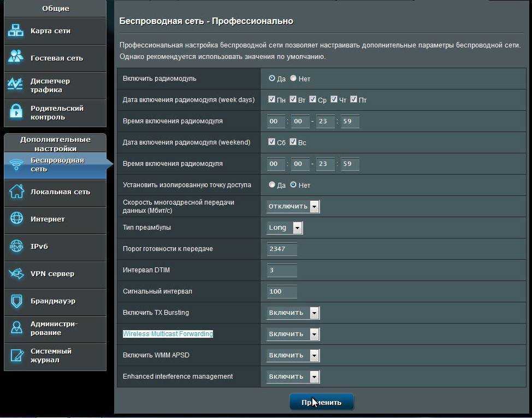
Task: Open Карта сети menu item
Action: click(x=55, y=31)
